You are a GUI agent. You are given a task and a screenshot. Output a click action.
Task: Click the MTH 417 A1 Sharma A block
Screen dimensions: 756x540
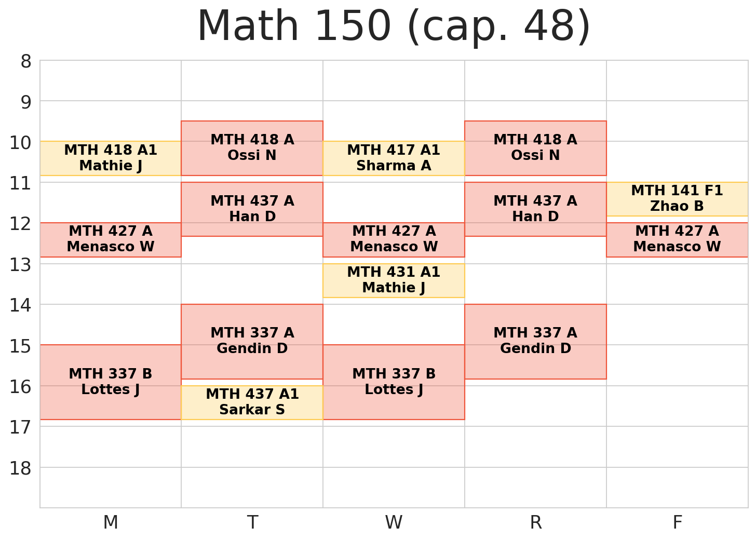coord(394,158)
